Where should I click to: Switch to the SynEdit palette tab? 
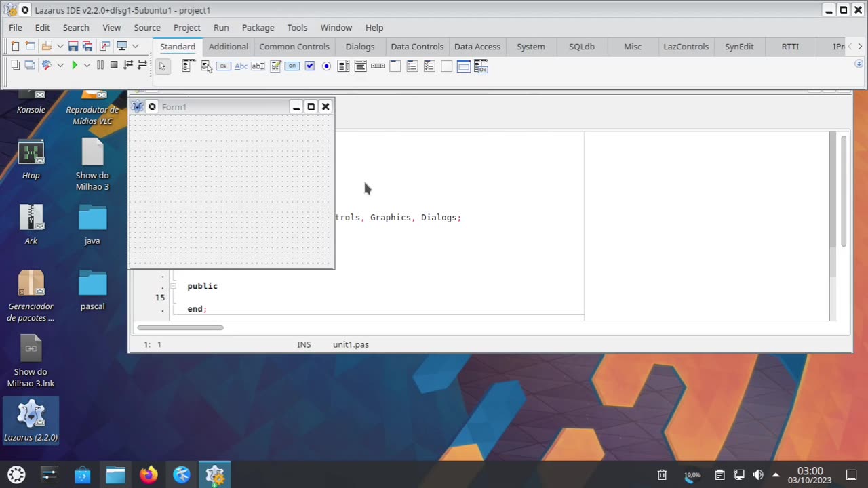[x=739, y=47]
